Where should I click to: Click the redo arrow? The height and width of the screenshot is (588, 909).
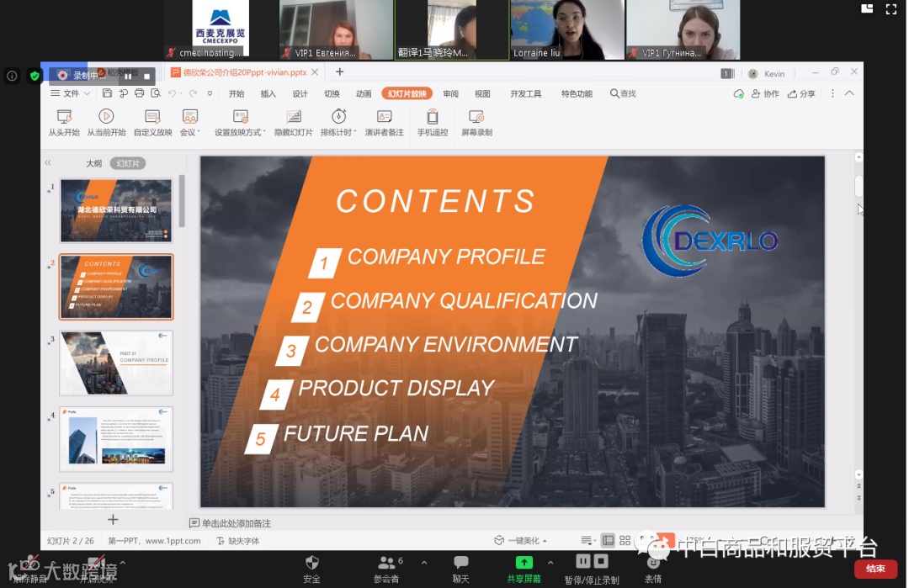(x=193, y=93)
